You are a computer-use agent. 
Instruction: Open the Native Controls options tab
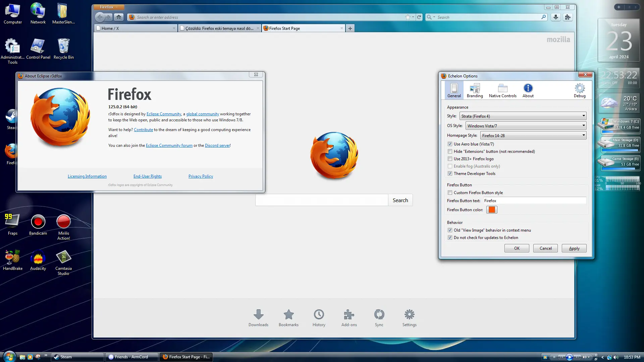(502, 90)
